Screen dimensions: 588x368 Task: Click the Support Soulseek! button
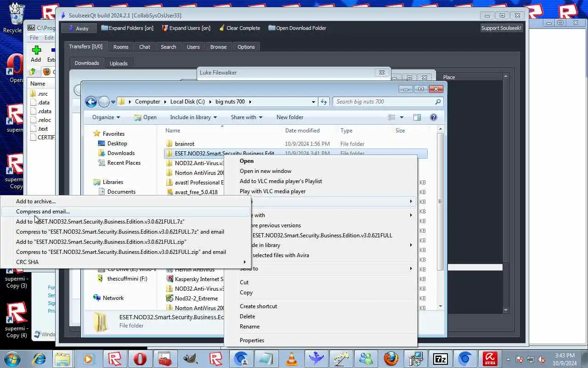[501, 28]
